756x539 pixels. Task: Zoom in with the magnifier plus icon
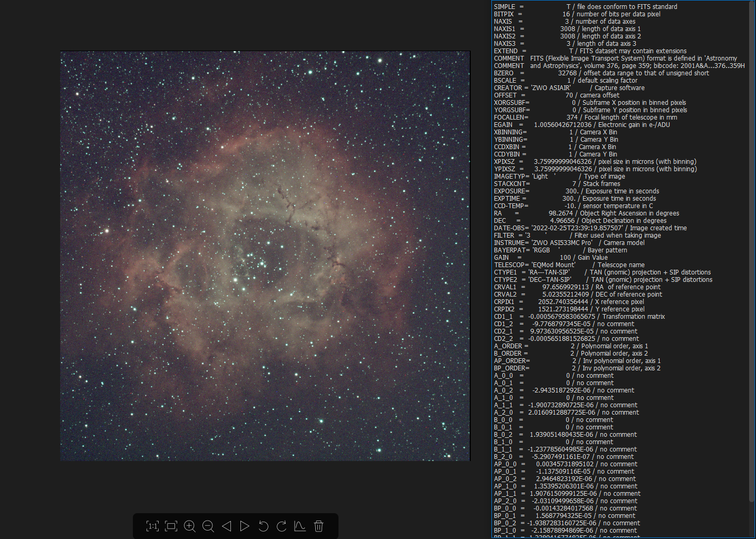tap(190, 526)
